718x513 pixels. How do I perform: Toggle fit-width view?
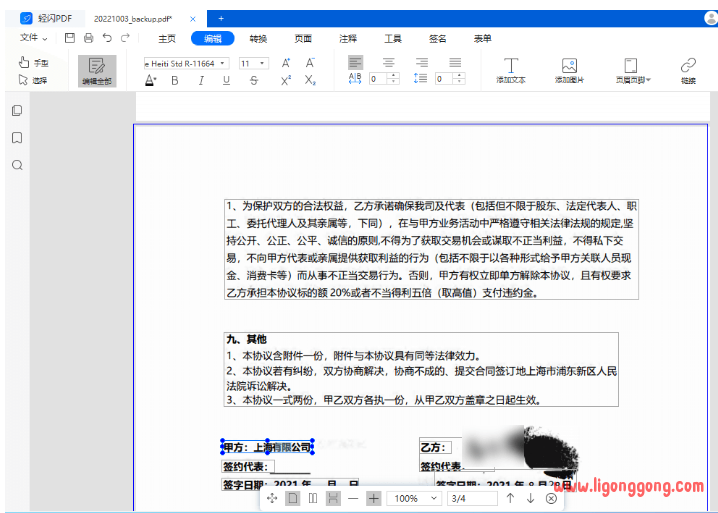pyautogui.click(x=333, y=498)
